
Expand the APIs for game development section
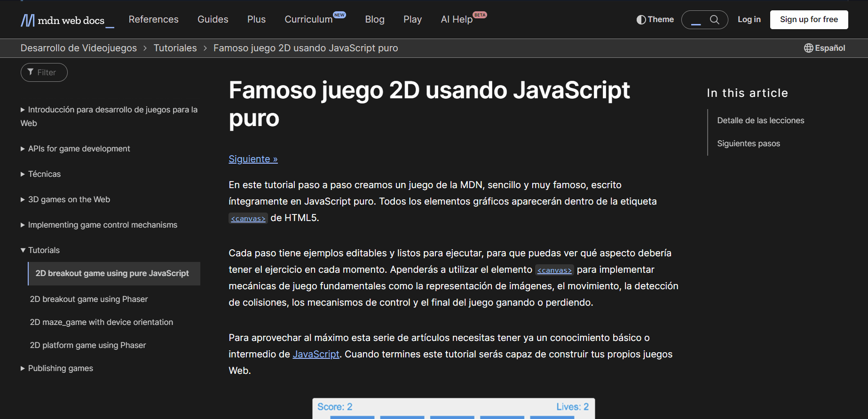pos(79,149)
